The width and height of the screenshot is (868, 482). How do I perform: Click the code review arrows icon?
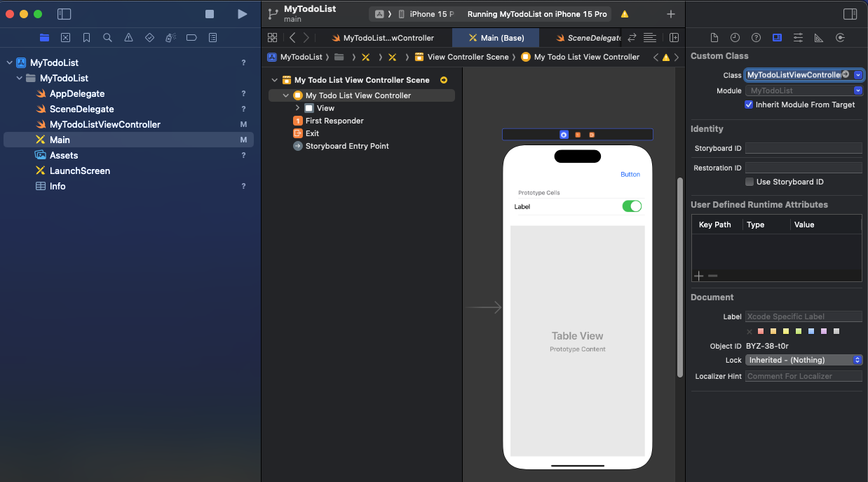coord(632,38)
